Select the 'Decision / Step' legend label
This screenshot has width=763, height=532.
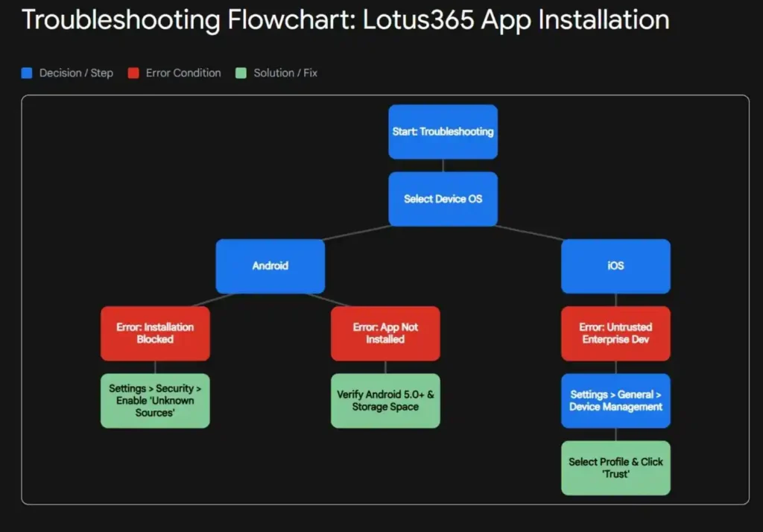(77, 72)
